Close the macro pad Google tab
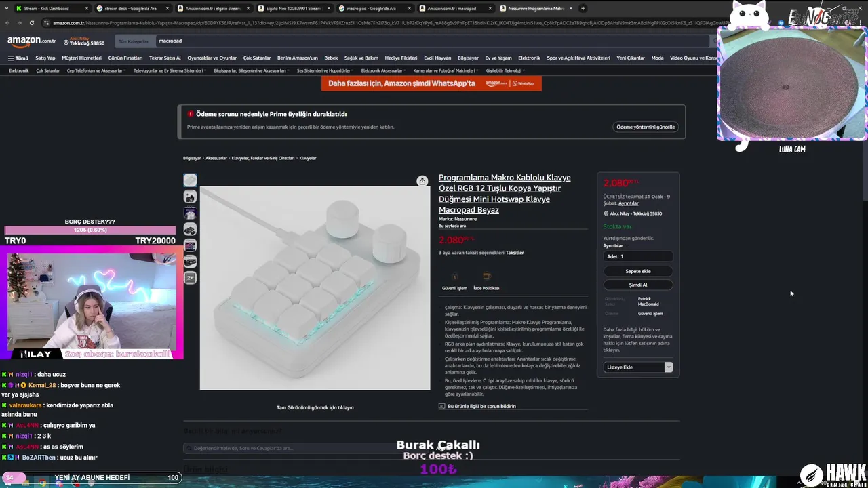The image size is (868, 488). coord(409,8)
